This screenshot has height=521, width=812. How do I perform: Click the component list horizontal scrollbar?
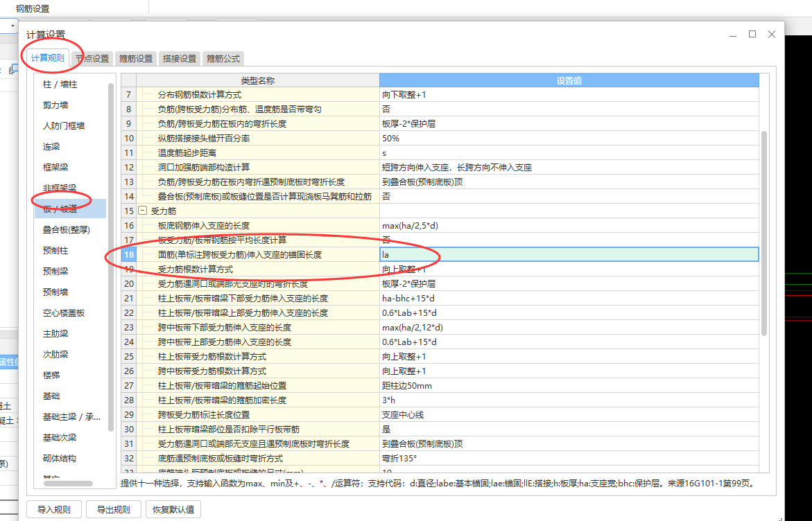coord(69,484)
